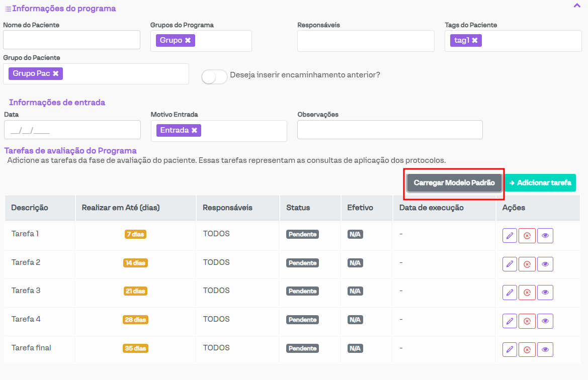Open the Responsáveis selection field

pyautogui.click(x=366, y=41)
